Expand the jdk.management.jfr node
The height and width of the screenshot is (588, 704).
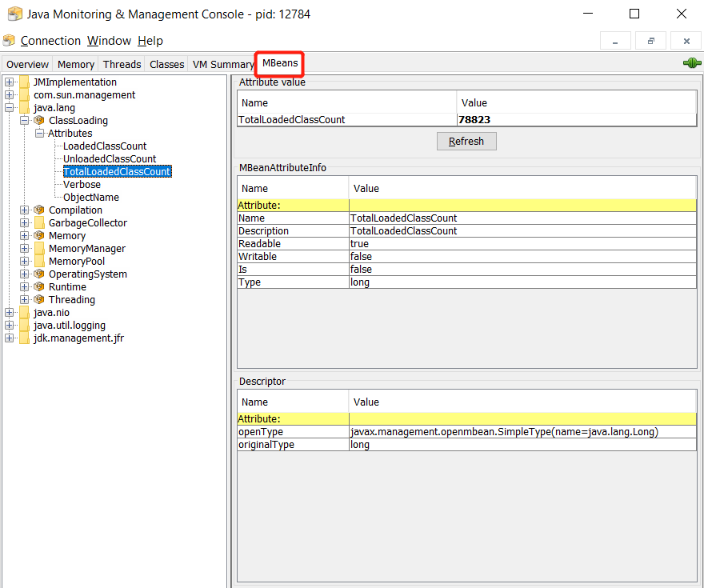(10, 338)
